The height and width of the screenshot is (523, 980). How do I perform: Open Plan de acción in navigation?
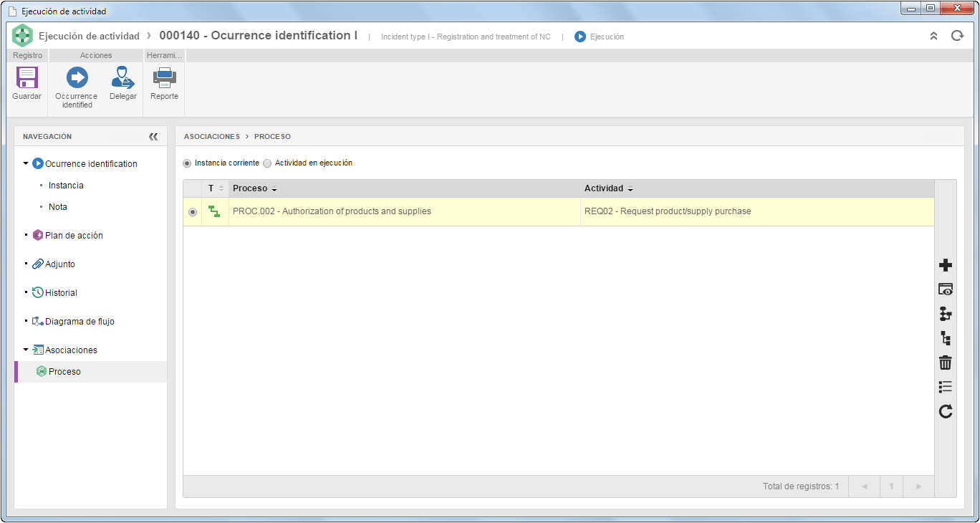pos(74,236)
